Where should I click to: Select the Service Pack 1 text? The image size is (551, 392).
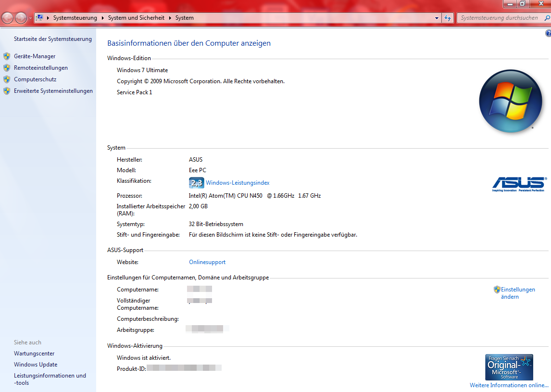134,92
